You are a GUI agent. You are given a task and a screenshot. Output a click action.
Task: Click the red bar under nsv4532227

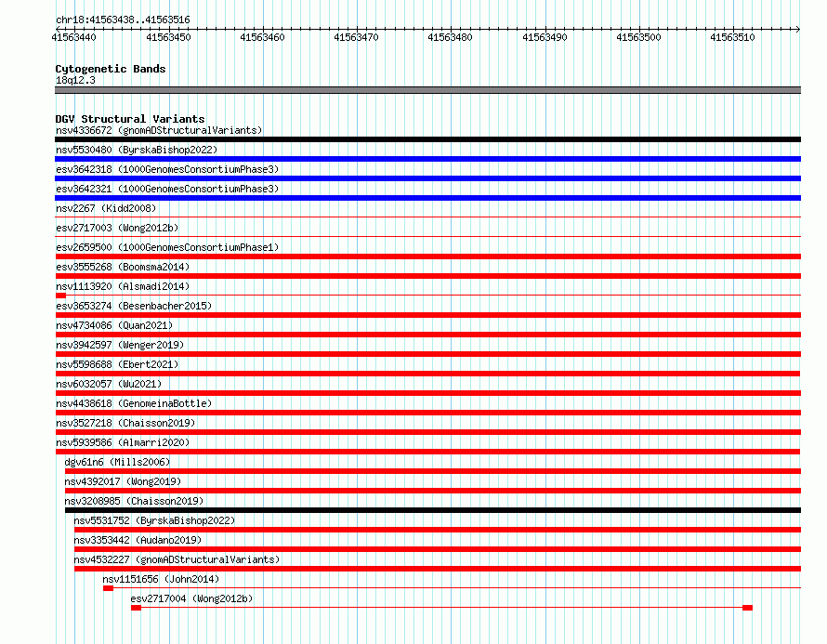point(438,569)
